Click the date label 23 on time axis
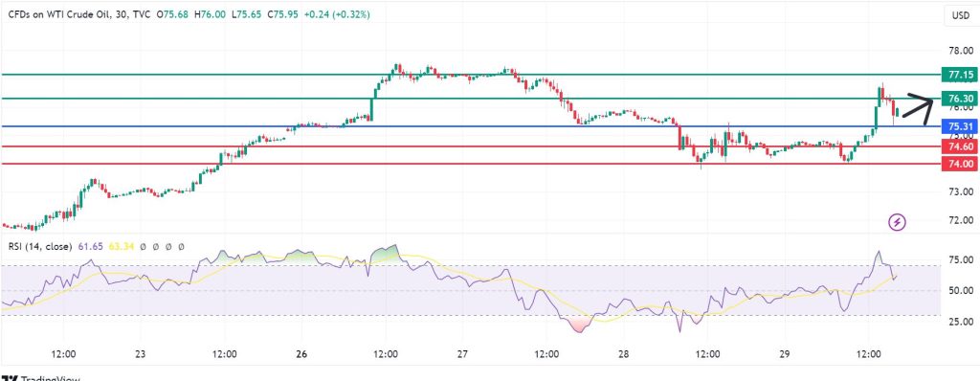Image resolution: width=980 pixels, height=381 pixels. (x=140, y=353)
